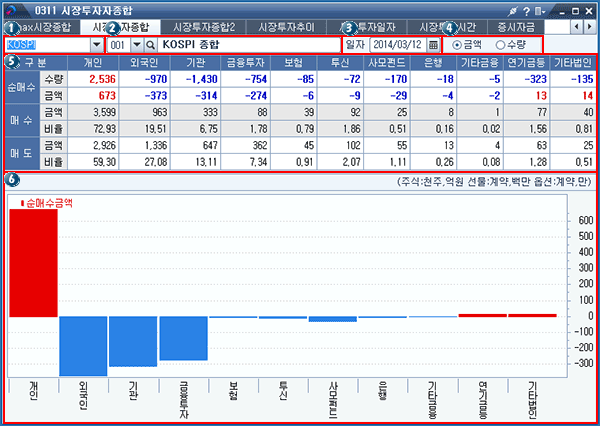Screen dimensions: 600x426
Task: Click the 순매수 row label
Action: [21, 87]
